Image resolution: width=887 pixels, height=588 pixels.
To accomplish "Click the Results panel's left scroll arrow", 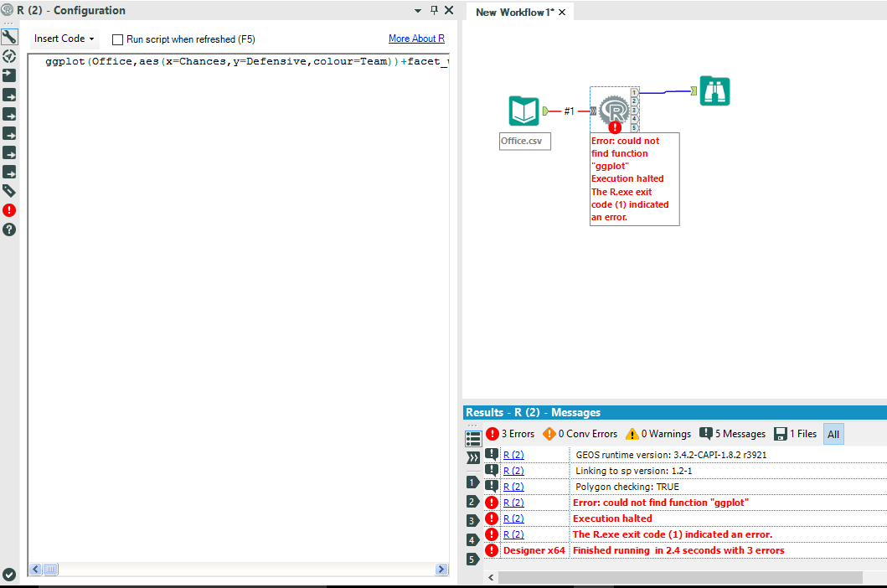I will coord(491,577).
